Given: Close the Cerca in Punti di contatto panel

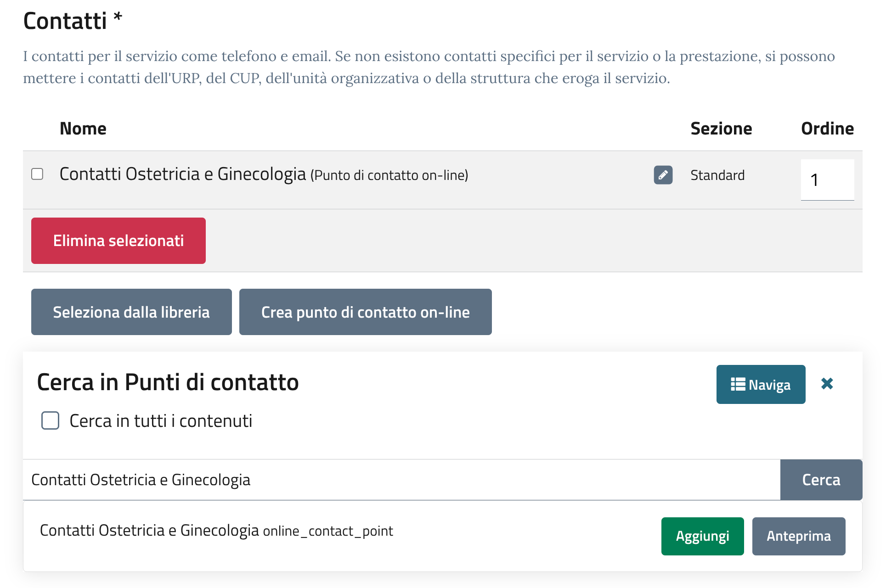Looking at the screenshot, I should click(827, 384).
